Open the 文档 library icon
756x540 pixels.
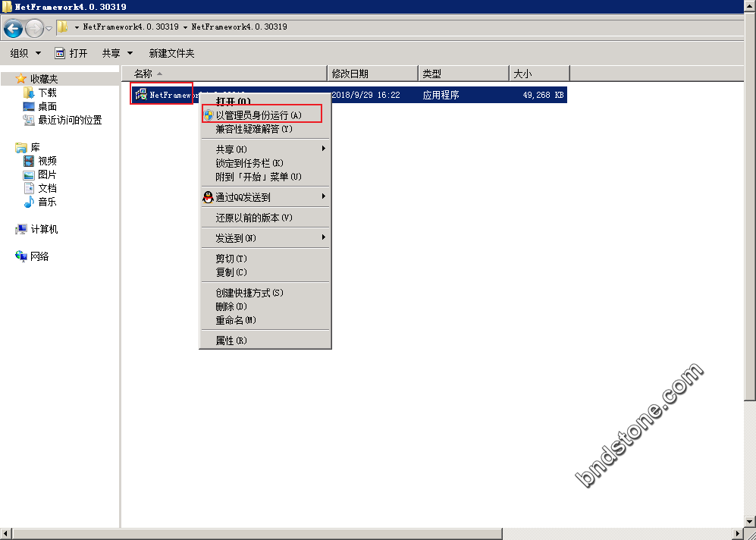[29, 188]
